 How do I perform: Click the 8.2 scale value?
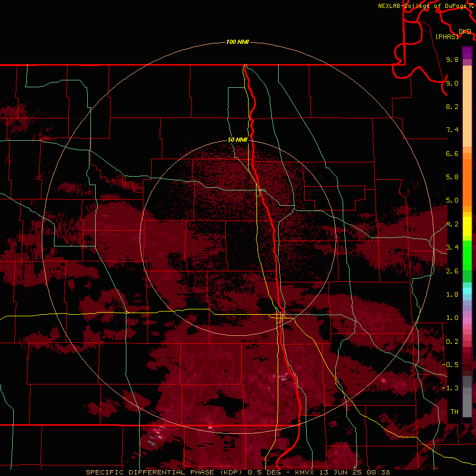point(452,106)
